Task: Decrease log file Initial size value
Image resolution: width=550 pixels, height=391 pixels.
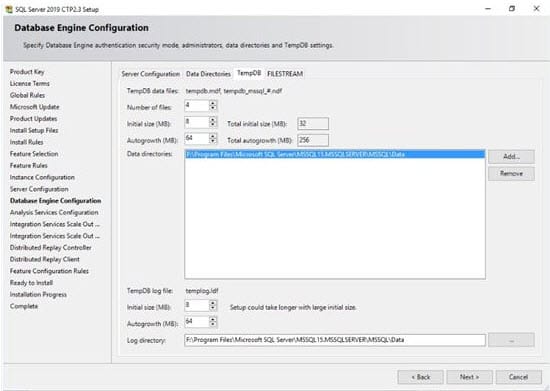Action: [x=213, y=308]
